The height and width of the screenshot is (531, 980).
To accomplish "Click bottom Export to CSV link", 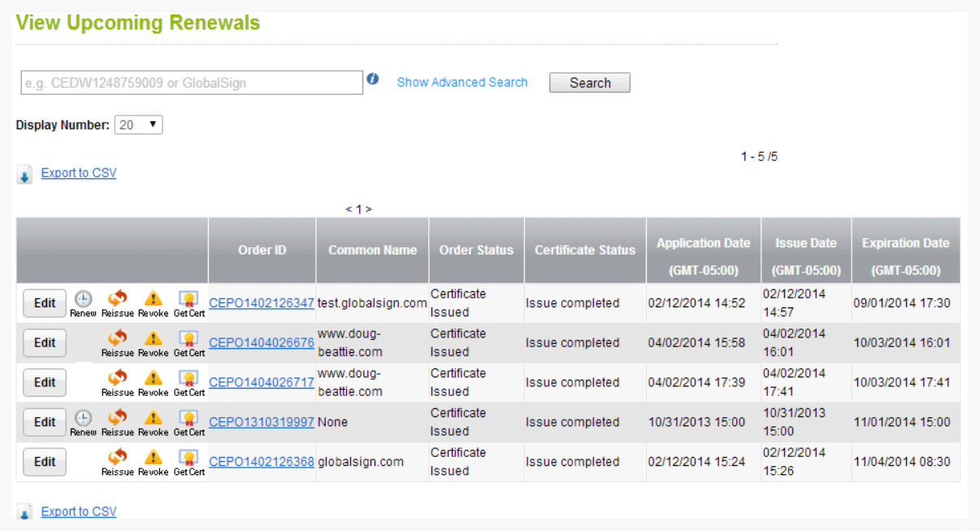I will 79,511.
